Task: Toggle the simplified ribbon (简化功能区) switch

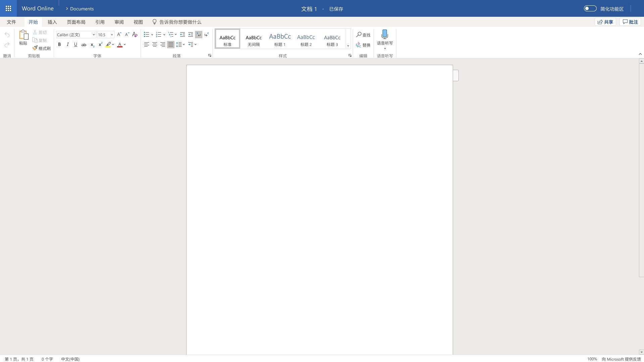Action: point(590,9)
